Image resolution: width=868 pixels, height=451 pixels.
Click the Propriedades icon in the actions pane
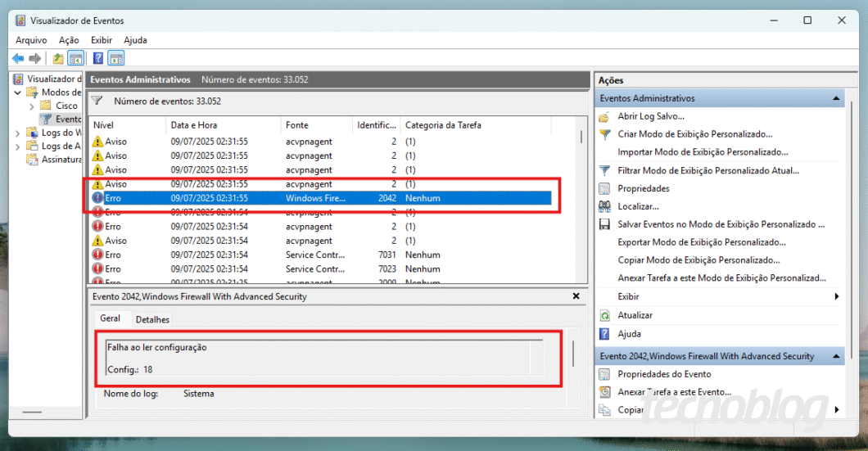point(604,189)
